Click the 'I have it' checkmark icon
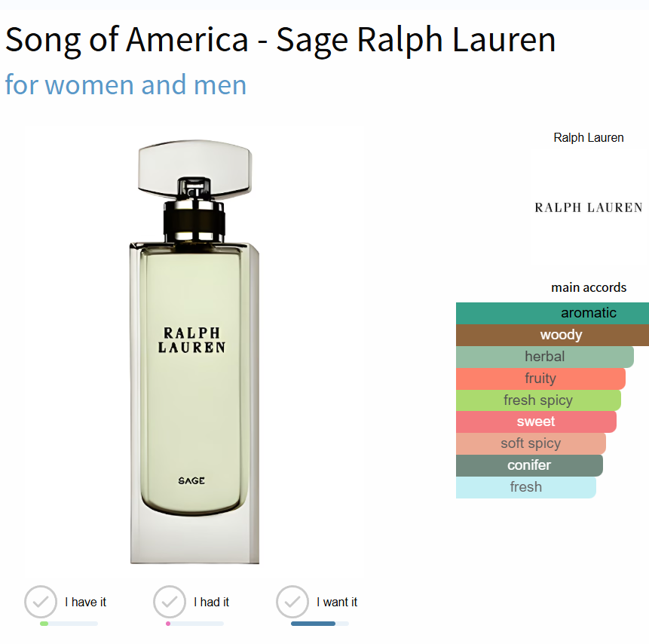The image size is (649, 644). coord(41,602)
